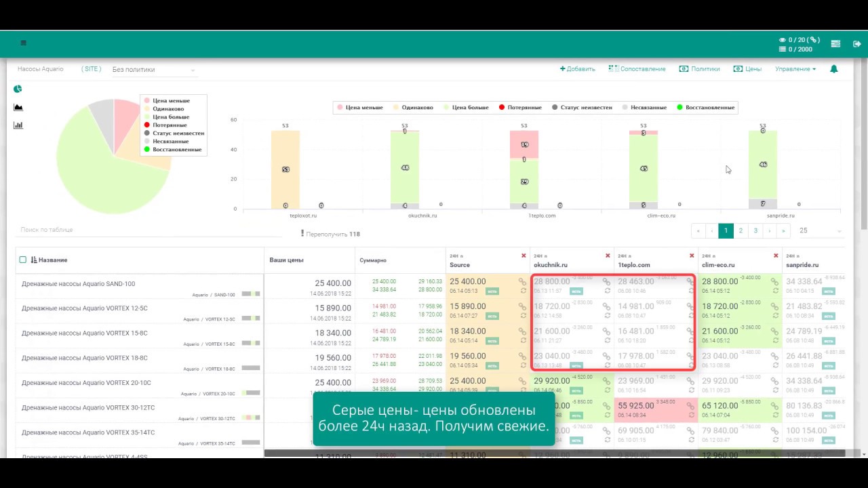Open row Дренажные насосы Aquario VORTEX 20-10C

86,383
